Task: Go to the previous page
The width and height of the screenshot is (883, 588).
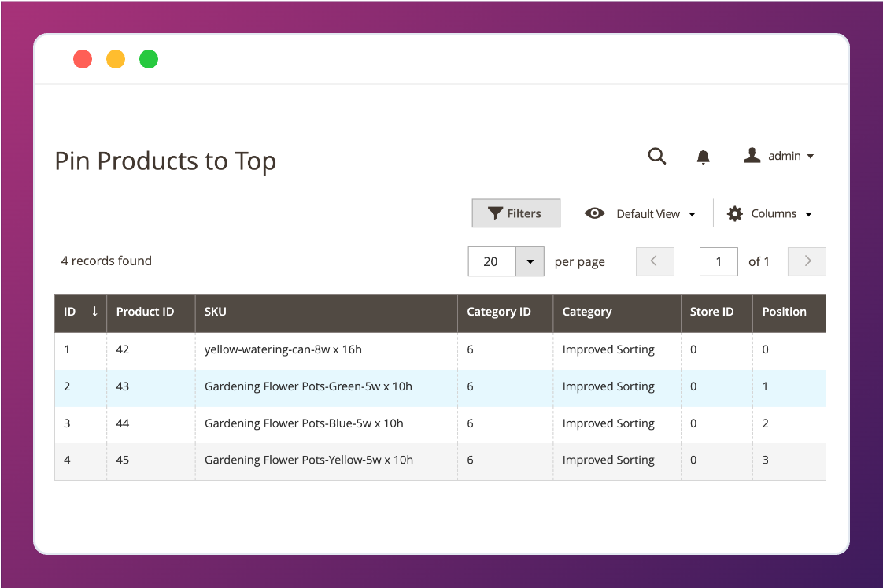Action: coord(655,261)
